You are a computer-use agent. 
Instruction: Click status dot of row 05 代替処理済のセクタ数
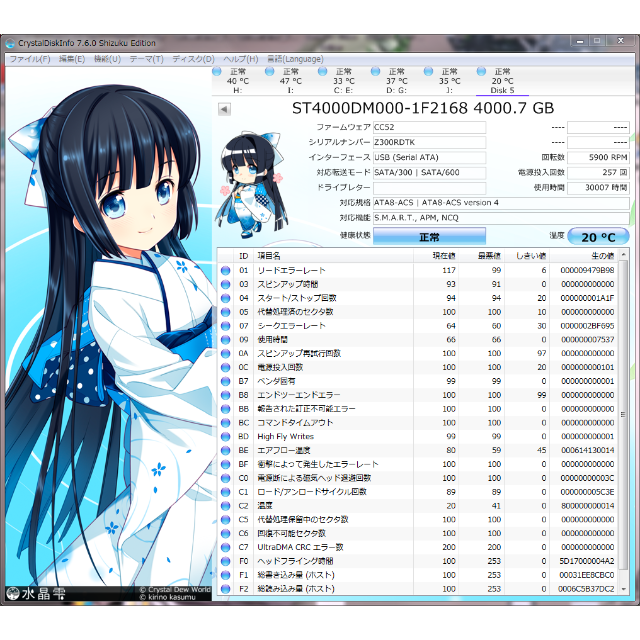pyautogui.click(x=225, y=312)
